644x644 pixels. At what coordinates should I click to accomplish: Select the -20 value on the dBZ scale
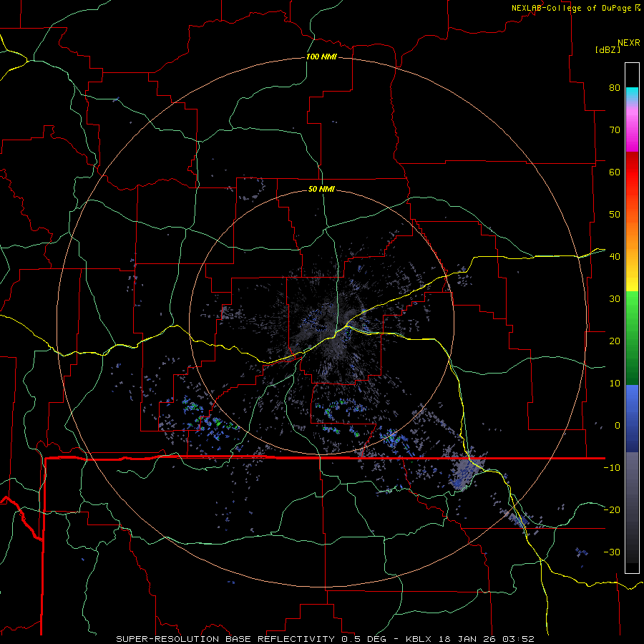coord(612,510)
